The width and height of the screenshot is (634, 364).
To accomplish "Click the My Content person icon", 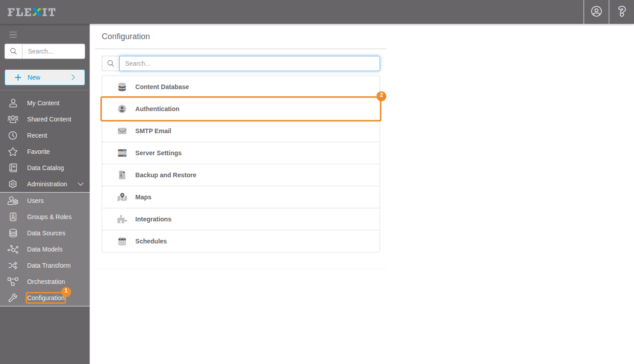I will [x=13, y=103].
